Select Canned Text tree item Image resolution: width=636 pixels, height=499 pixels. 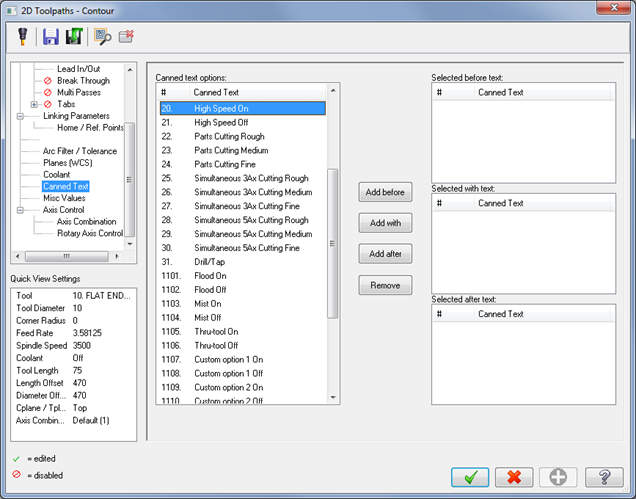click(x=66, y=187)
